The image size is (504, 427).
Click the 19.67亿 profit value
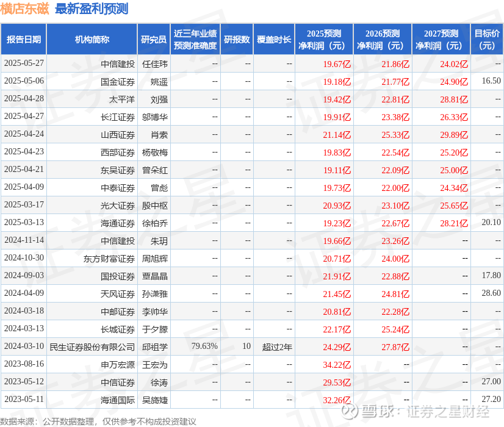337,64
